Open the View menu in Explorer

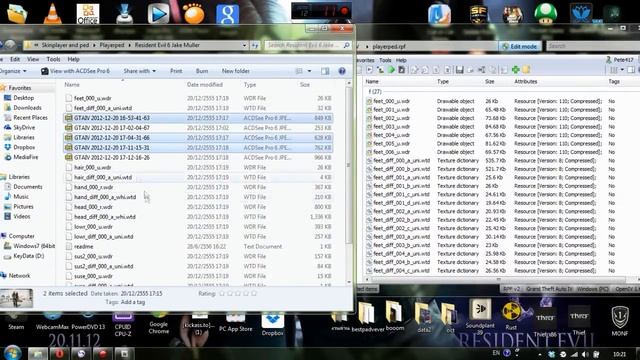(x=33, y=59)
